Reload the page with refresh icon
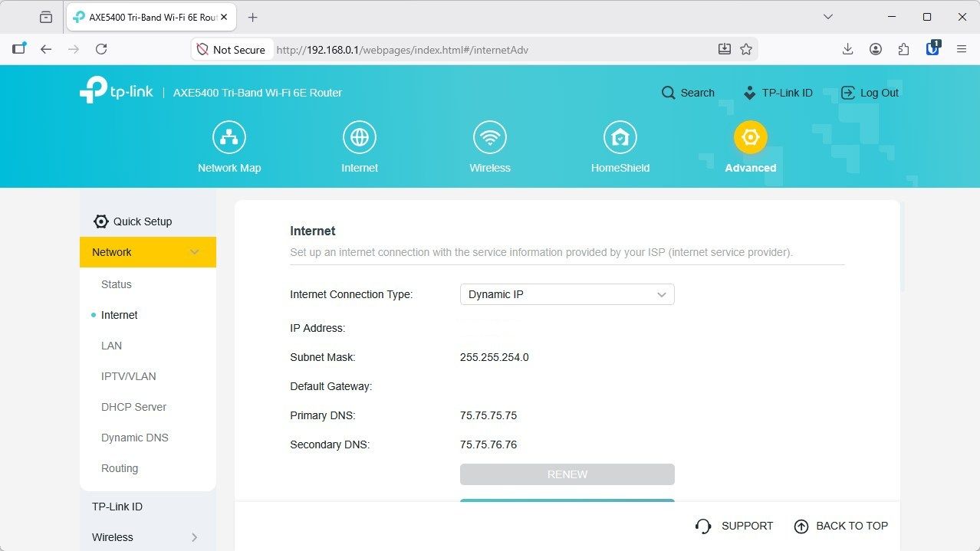The image size is (980, 551). pos(101,49)
